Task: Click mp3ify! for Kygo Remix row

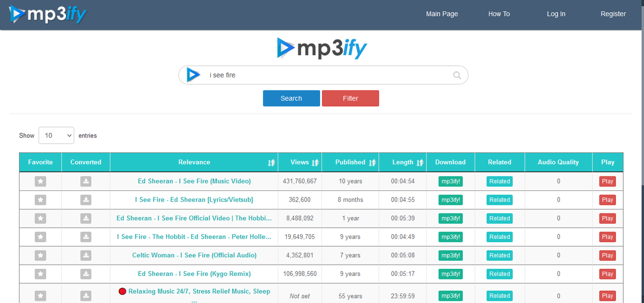Action: coord(450,274)
